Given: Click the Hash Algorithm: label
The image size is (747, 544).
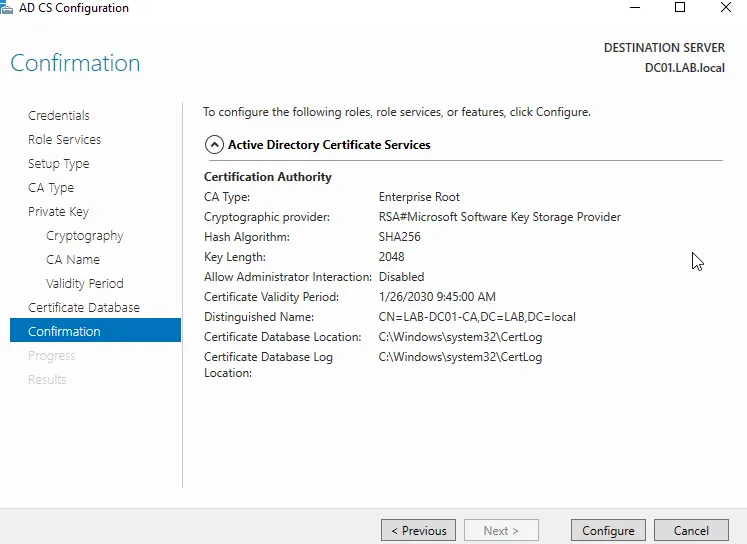Looking at the screenshot, I should [x=247, y=237].
